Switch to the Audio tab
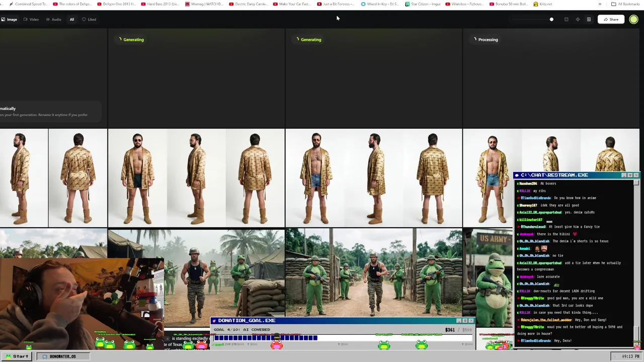 point(53,20)
